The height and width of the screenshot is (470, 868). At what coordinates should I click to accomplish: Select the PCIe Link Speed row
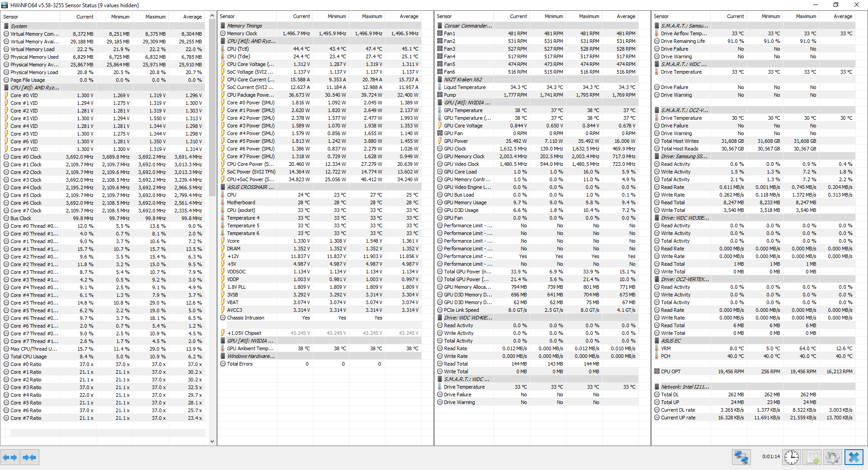click(x=537, y=310)
